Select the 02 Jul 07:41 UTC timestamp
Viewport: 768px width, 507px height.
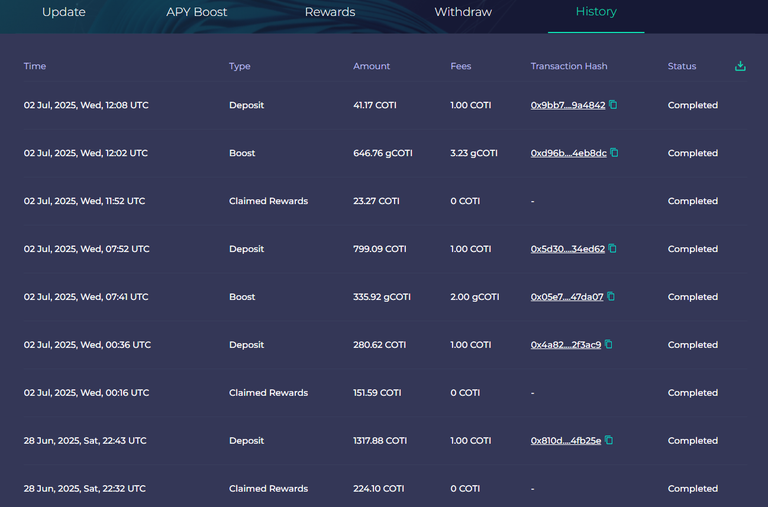pos(86,297)
